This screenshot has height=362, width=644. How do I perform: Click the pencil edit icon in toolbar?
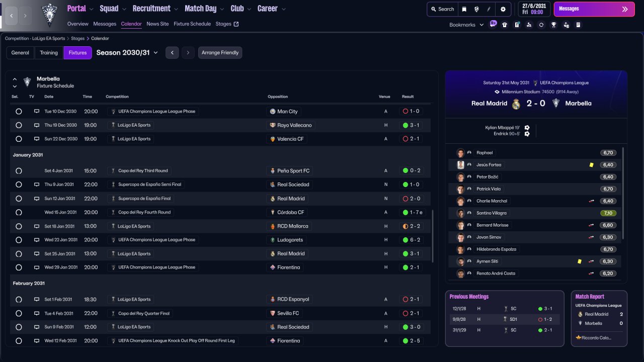pyautogui.click(x=489, y=9)
